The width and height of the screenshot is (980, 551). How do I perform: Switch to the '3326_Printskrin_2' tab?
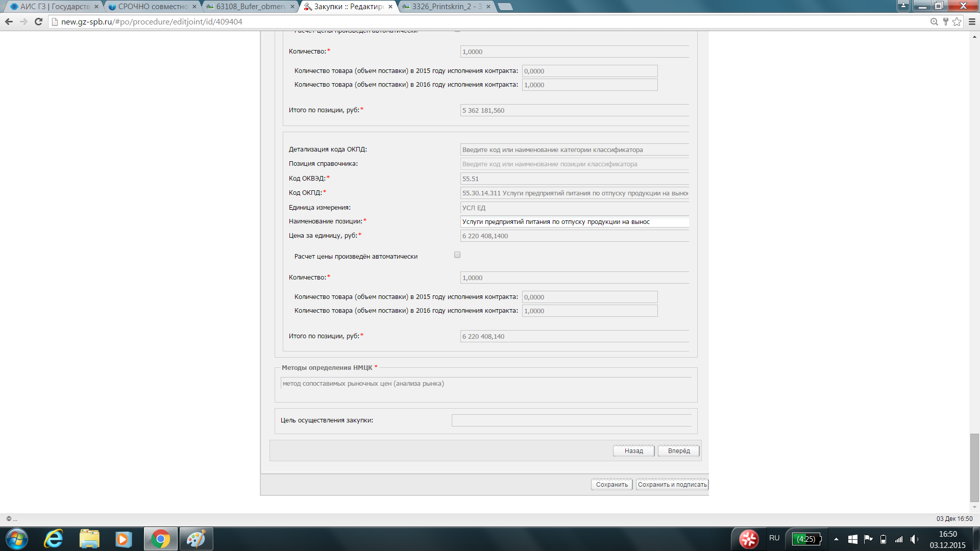pos(446,7)
